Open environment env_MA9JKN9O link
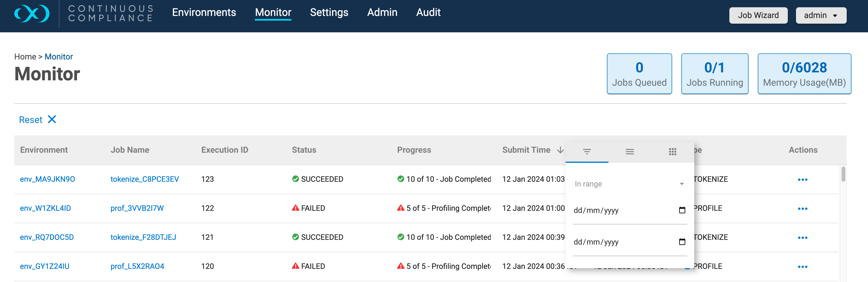The height and width of the screenshot is (282, 868). coord(47,179)
